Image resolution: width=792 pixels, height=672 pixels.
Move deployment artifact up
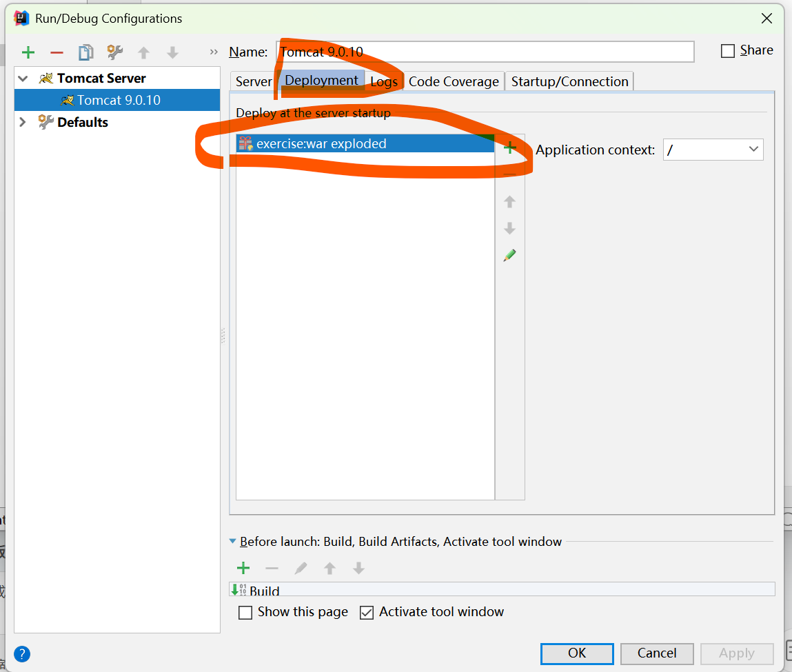point(509,202)
